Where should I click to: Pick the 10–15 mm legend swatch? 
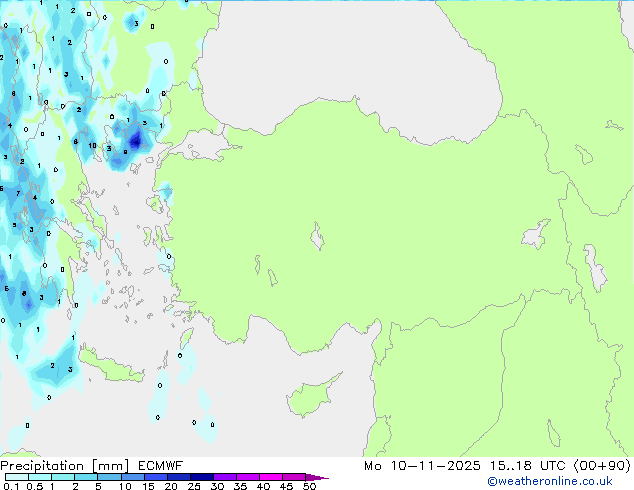[x=133, y=477]
